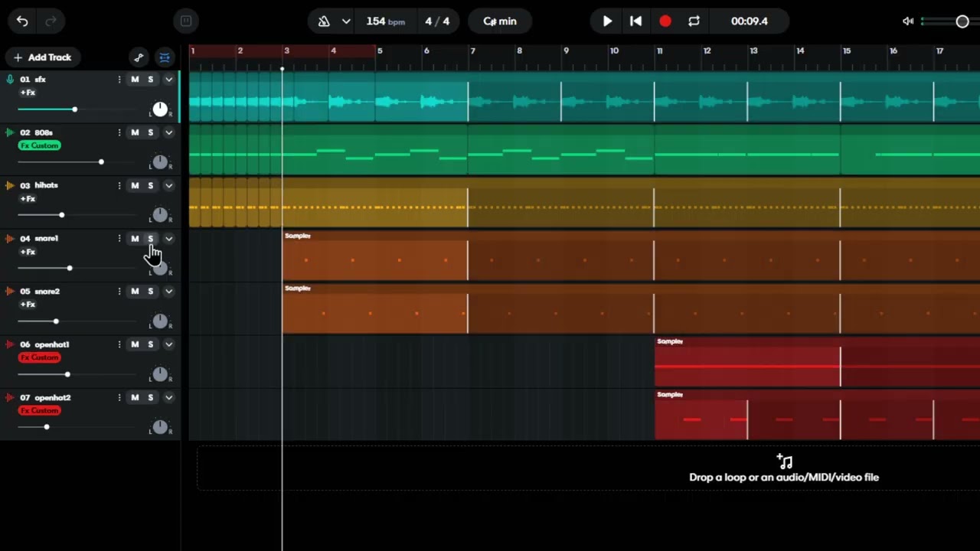Open Fx Custom on the 07 openhat2 track
The image size is (980, 551).
[40, 411]
